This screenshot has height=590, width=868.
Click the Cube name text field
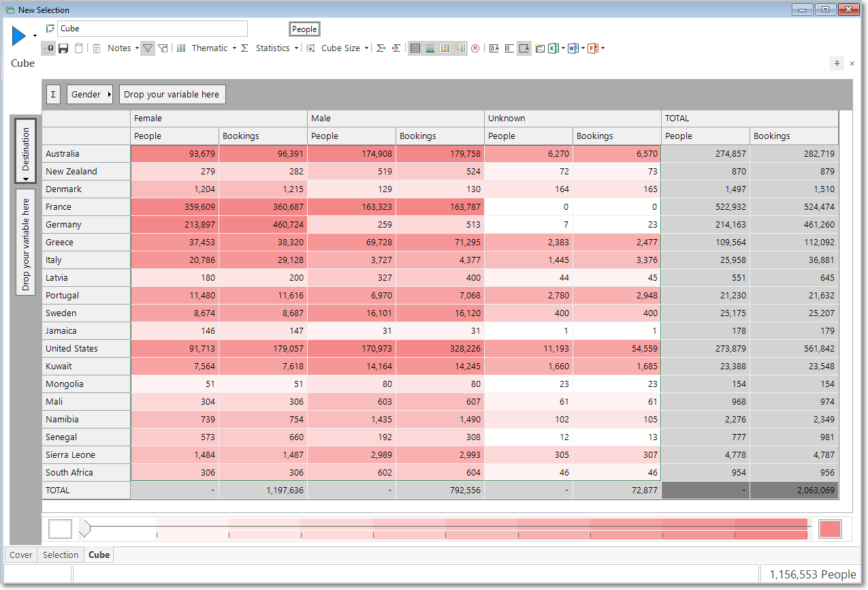[x=152, y=29]
